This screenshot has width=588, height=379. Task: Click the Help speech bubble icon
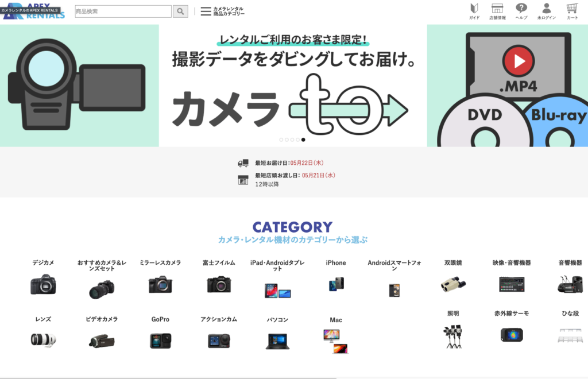coord(521,9)
